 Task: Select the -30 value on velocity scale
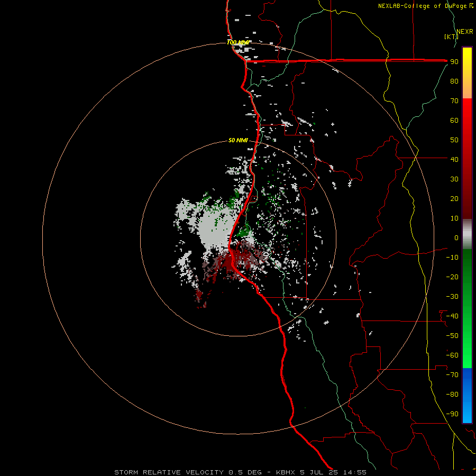pos(452,297)
